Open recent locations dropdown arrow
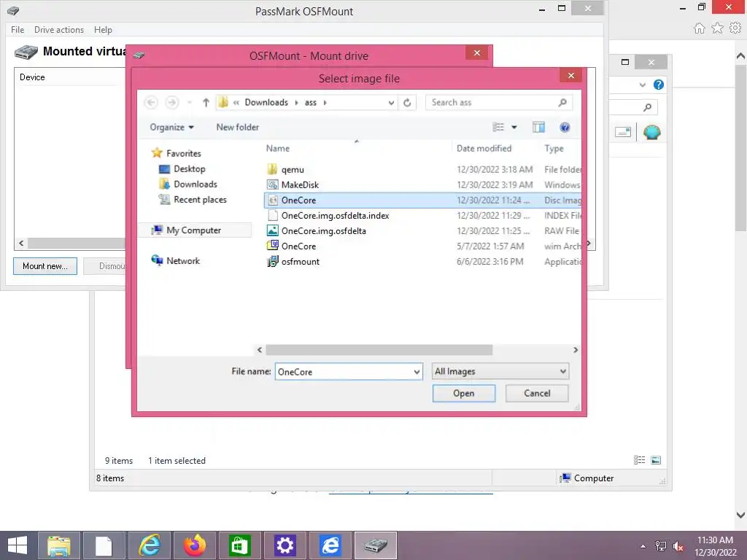The image size is (747, 560). tap(189, 102)
